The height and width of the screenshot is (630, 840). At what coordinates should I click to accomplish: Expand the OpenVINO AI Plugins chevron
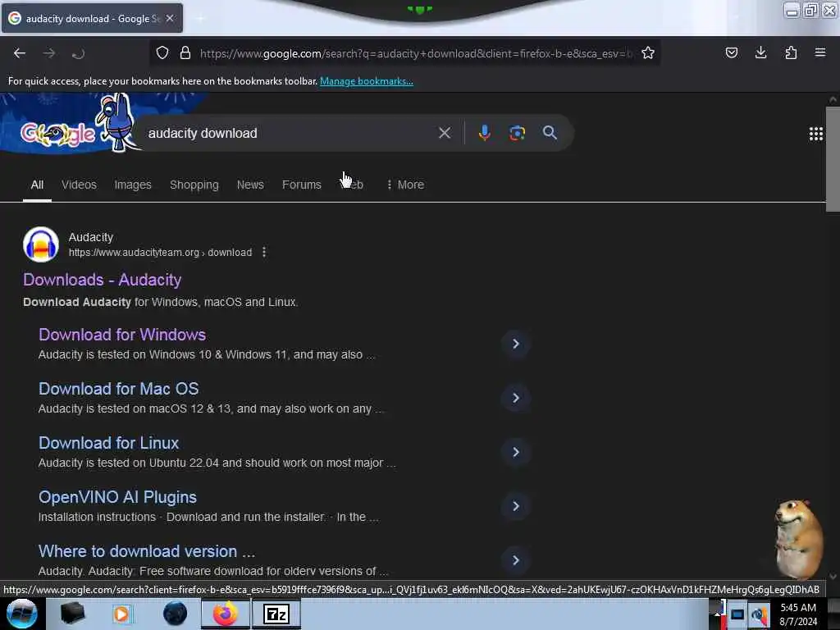[516, 506]
